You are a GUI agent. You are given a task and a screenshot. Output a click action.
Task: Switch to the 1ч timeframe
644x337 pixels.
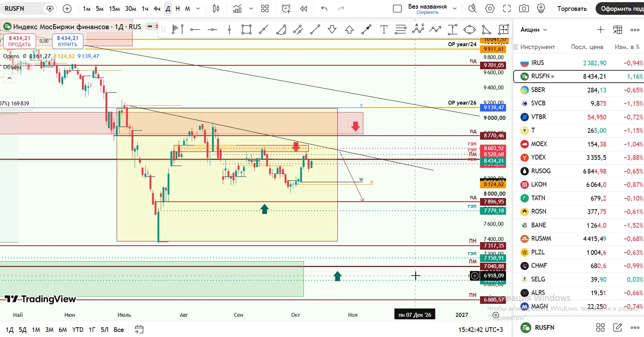145,9
